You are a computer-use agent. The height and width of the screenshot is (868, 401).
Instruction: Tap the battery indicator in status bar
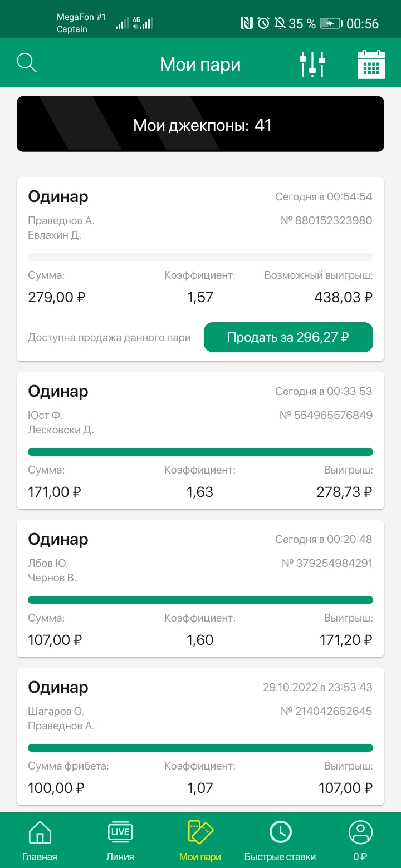tap(331, 23)
